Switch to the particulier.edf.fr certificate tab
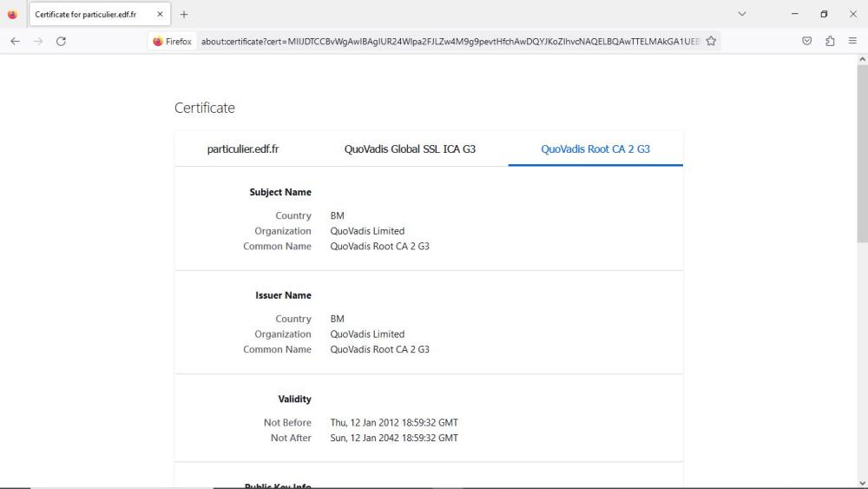 click(243, 149)
